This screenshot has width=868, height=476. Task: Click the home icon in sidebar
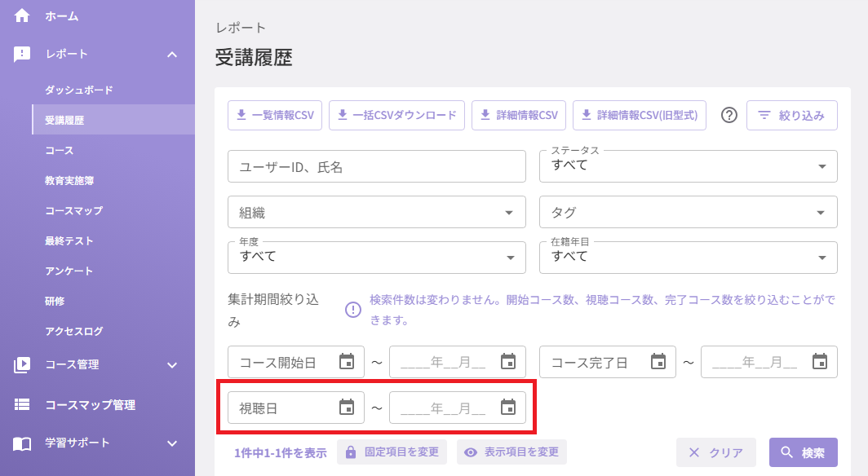pyautogui.click(x=22, y=15)
